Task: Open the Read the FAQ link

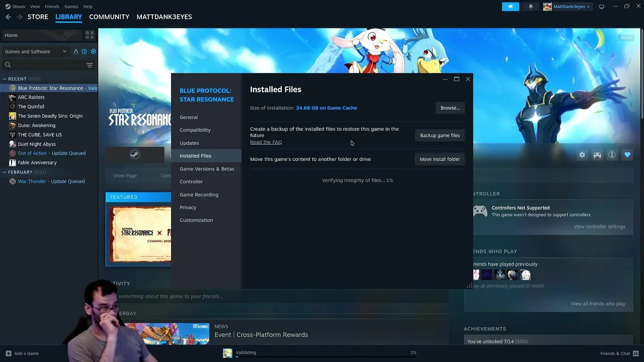Action: 266,142
